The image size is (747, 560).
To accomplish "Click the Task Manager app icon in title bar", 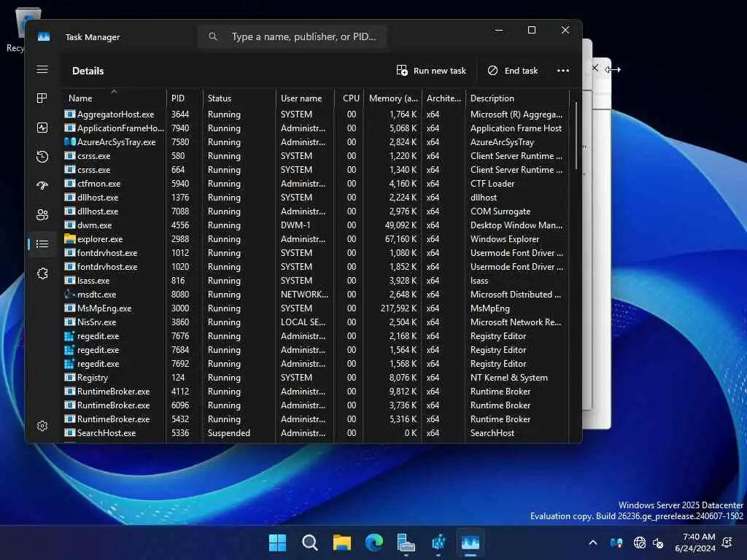I will tap(44, 36).
